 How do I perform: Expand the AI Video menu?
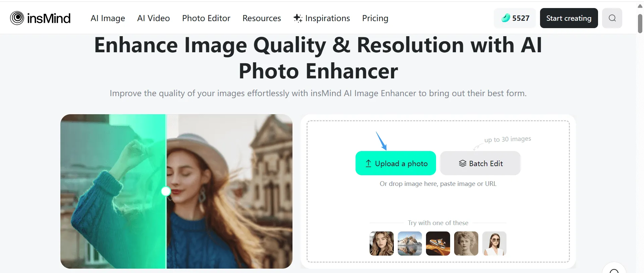coord(153,18)
